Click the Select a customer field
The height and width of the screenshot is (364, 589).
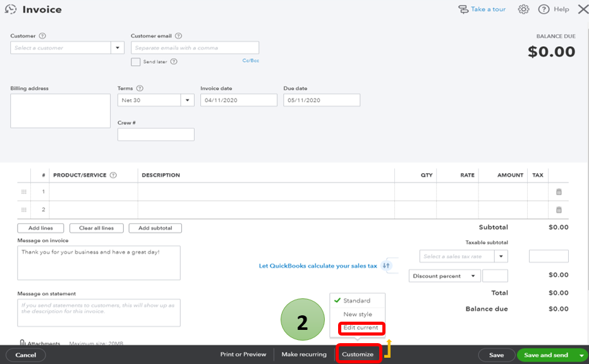coord(61,47)
